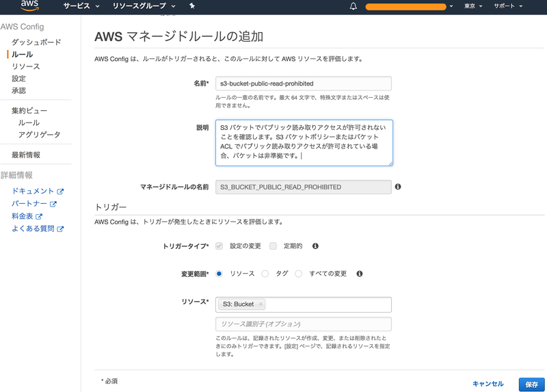Select the リソース scope radio button
The width and height of the screenshot is (547, 392).
(x=219, y=274)
